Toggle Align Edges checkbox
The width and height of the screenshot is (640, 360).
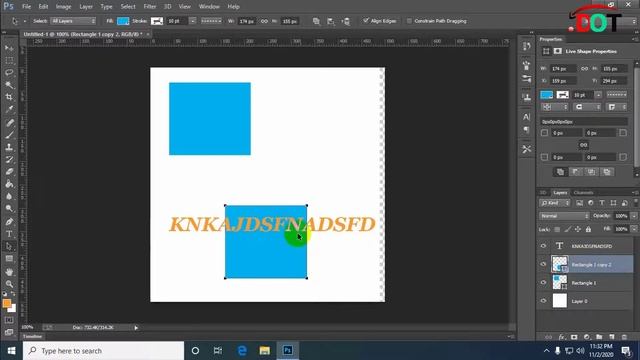tap(366, 20)
